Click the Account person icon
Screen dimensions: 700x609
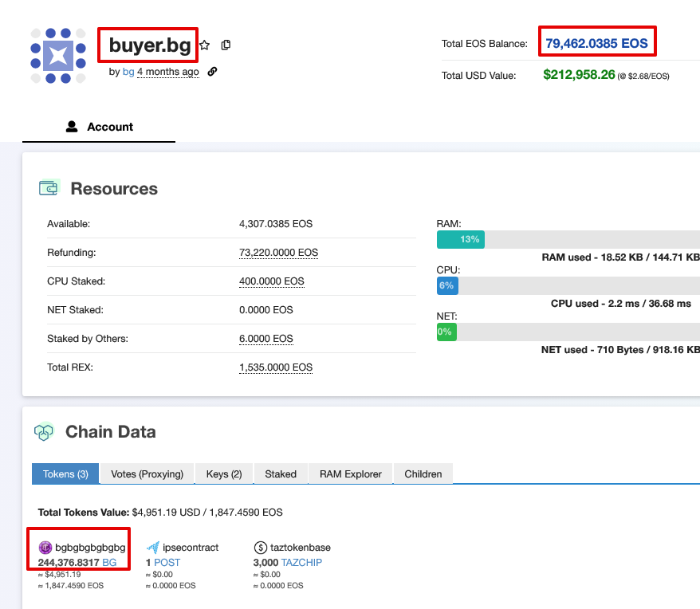tap(72, 127)
